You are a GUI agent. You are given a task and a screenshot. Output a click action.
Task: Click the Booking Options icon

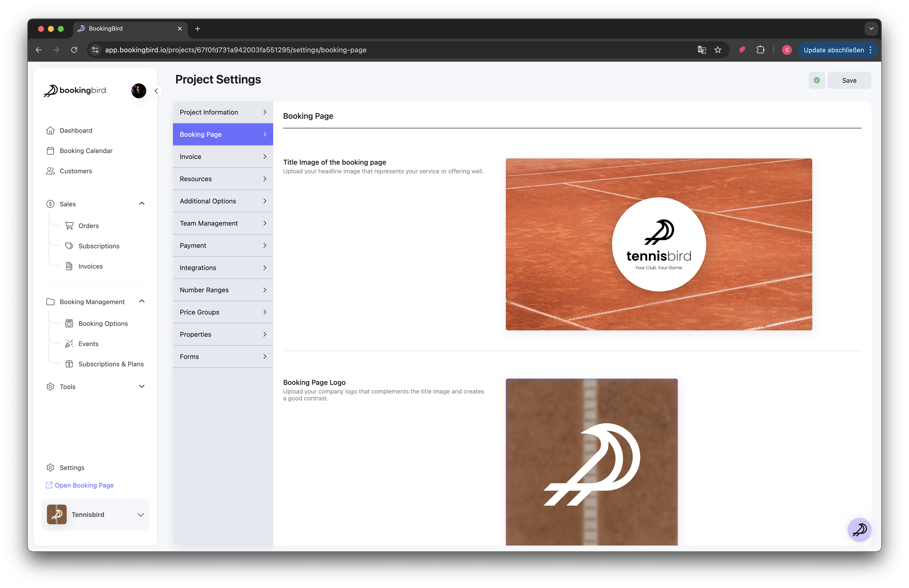(69, 323)
